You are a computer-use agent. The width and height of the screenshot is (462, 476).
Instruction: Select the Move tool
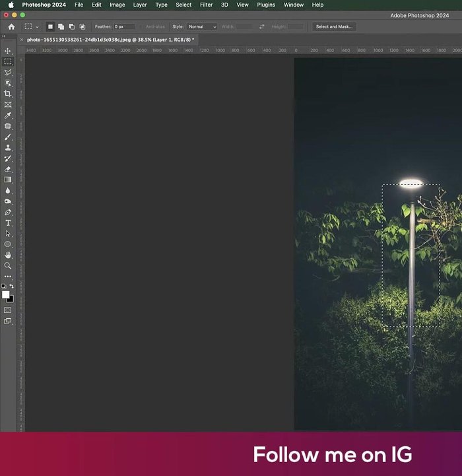tap(8, 51)
